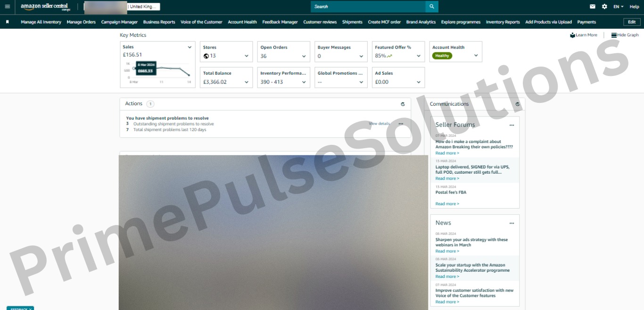Open Create MCF order
The width and height of the screenshot is (644, 310).
tap(384, 22)
